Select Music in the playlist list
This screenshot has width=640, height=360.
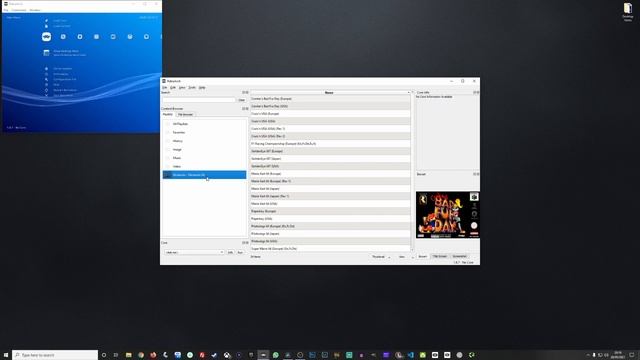point(204,158)
